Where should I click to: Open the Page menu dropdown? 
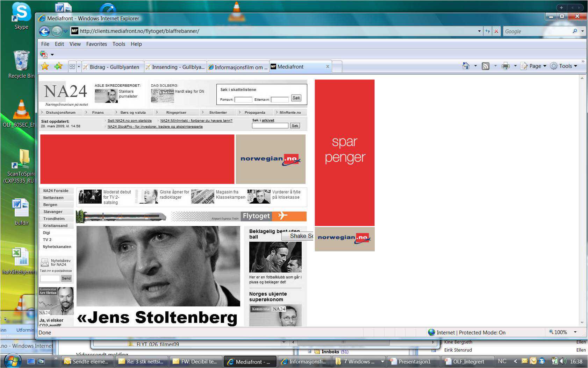[533, 66]
